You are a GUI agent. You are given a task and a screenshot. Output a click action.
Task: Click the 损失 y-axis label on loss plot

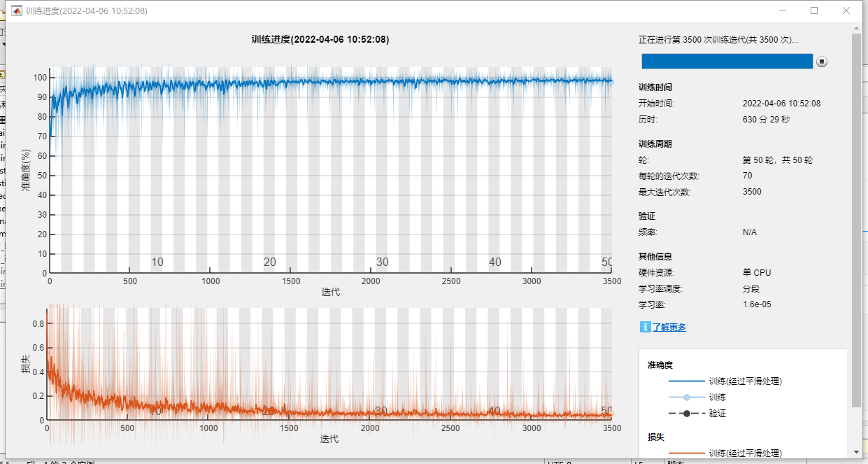[26, 363]
